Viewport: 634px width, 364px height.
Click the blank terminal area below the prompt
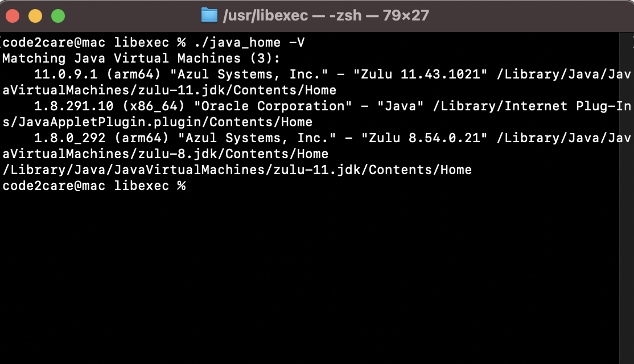point(313,273)
